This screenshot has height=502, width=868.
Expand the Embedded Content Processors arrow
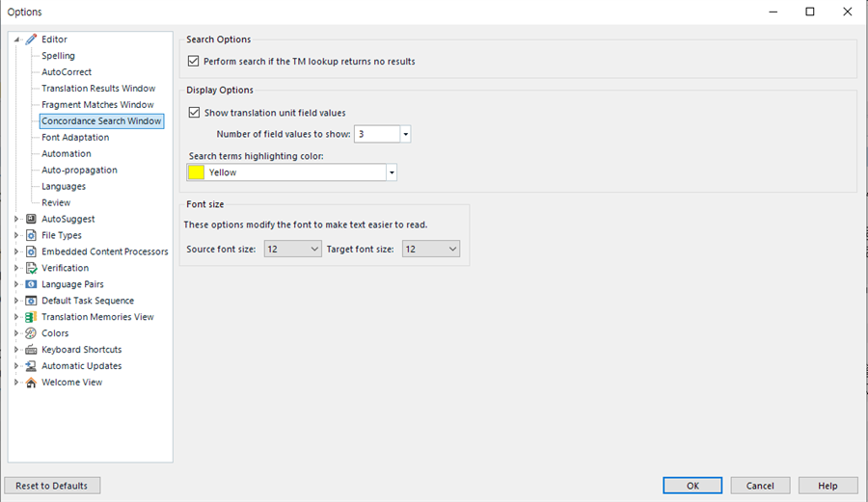pyautogui.click(x=16, y=251)
